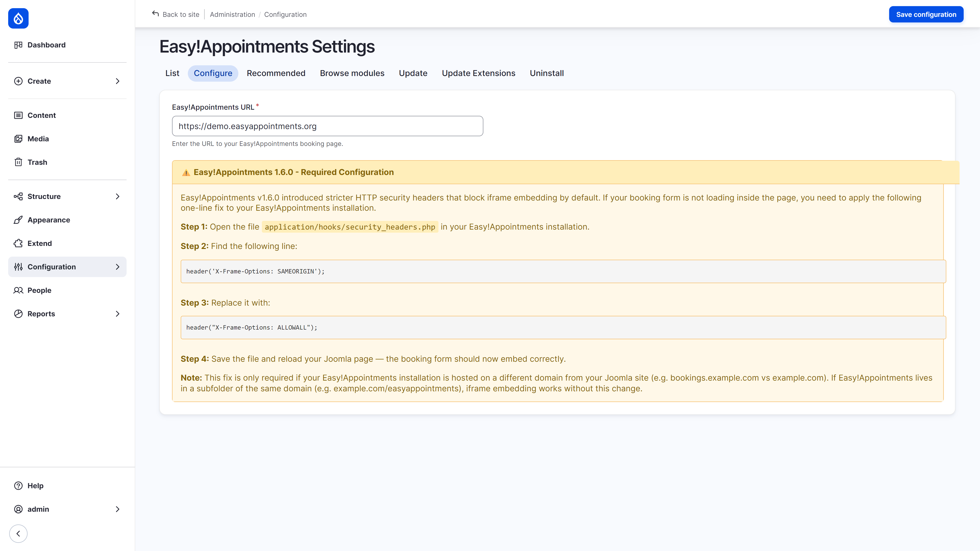This screenshot has height=551, width=980.
Task: Click the Media image icon
Action: (18, 139)
